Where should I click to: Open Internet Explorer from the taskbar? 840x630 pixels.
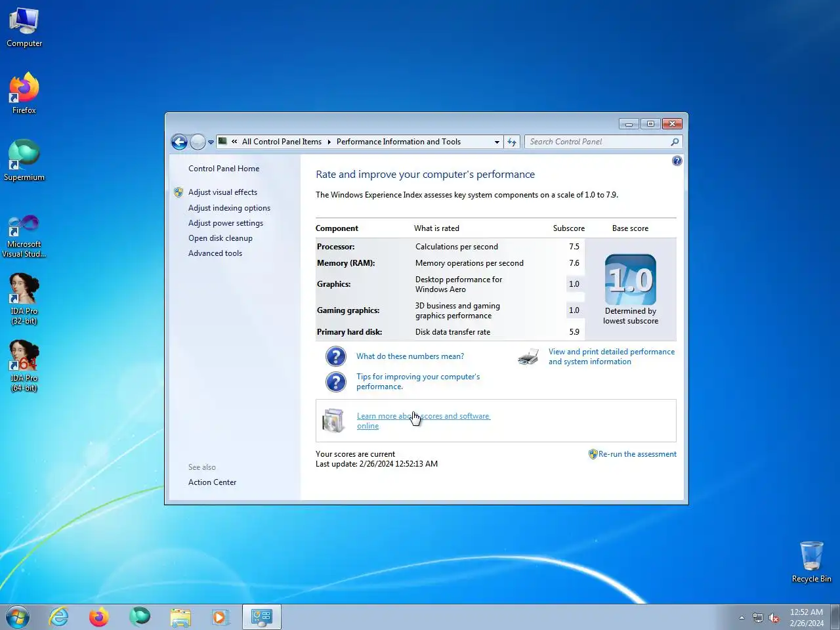coord(59,617)
